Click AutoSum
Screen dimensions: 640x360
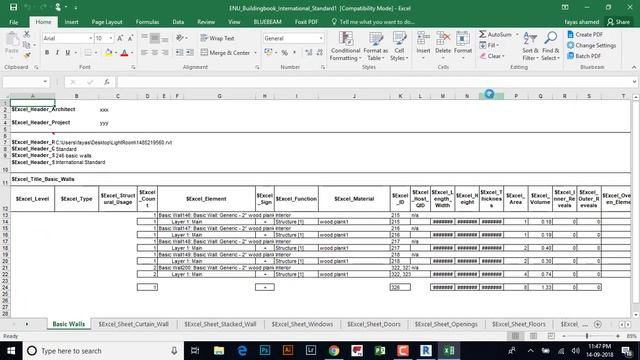pos(495,35)
